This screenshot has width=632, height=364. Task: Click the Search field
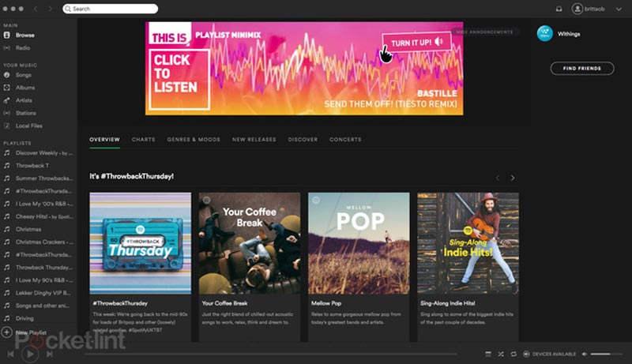click(111, 9)
